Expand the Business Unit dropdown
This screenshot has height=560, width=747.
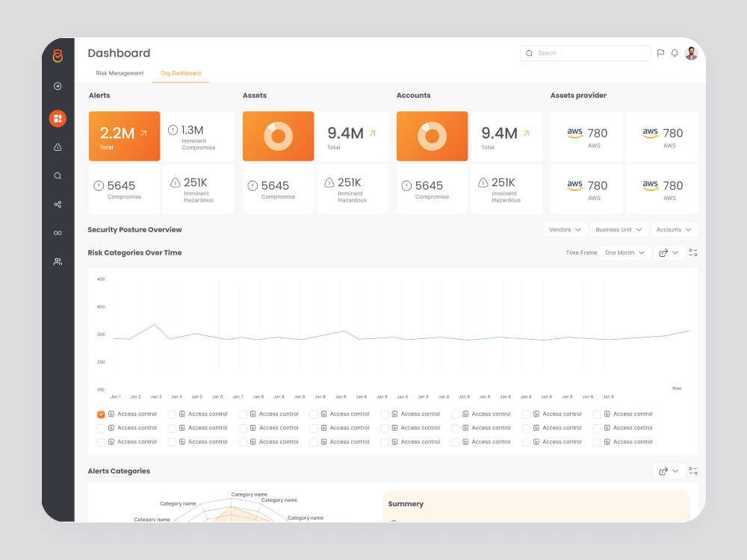click(x=619, y=229)
